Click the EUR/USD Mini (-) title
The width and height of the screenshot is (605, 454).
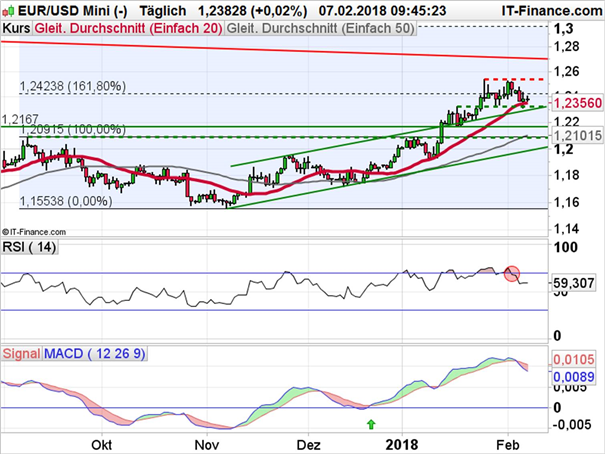pos(73,11)
